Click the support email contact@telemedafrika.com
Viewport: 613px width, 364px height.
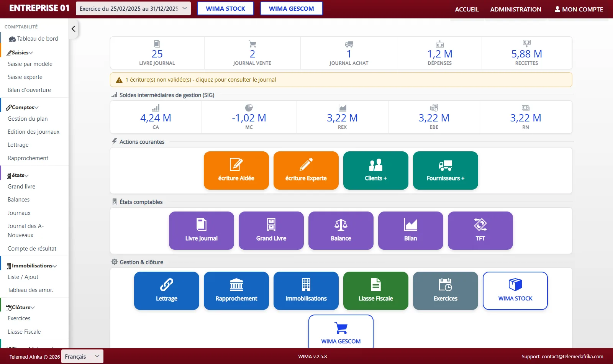point(572,356)
